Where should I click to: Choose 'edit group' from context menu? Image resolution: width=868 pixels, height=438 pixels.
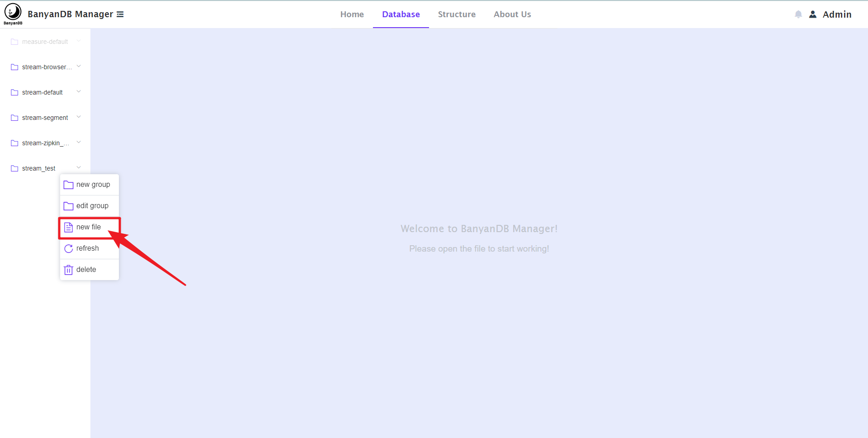pos(90,206)
